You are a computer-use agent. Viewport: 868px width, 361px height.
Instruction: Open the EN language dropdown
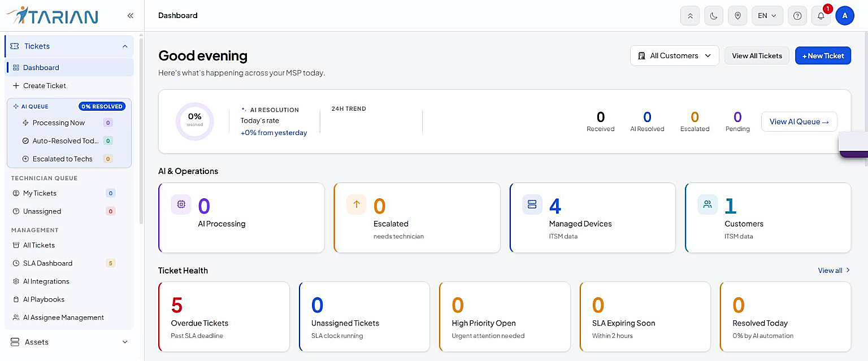[x=767, y=16]
